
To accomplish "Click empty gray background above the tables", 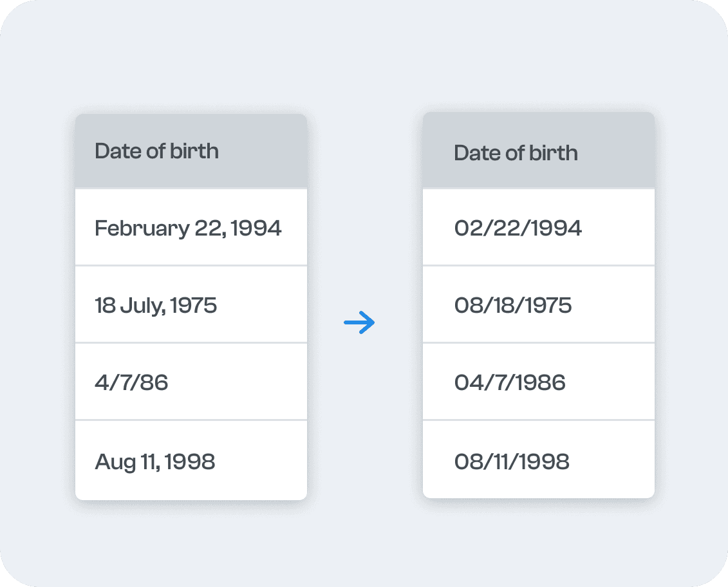I will click(364, 58).
